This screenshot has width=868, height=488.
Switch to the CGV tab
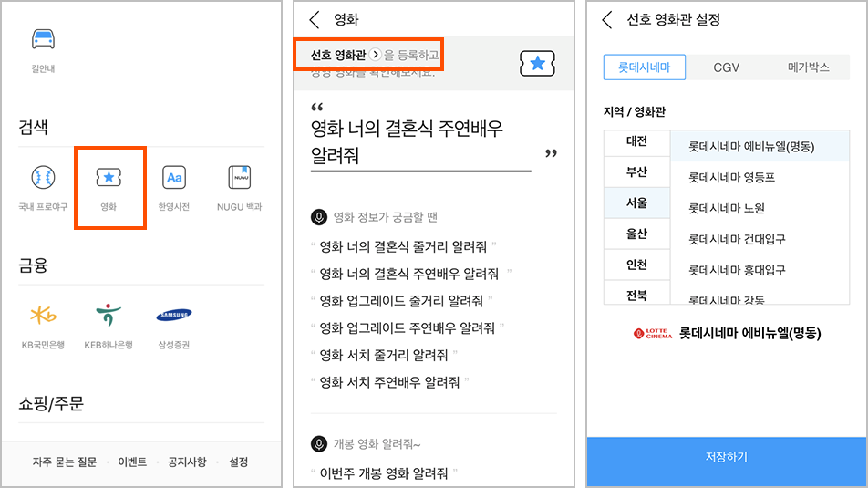(x=727, y=67)
